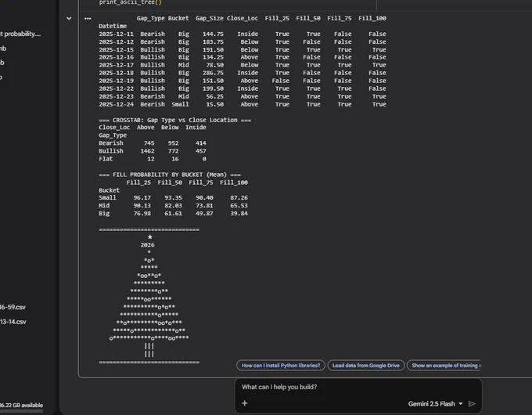The height and width of the screenshot is (415, 532).
Task: Click the 'Datetime' index label
Action: tap(113, 26)
